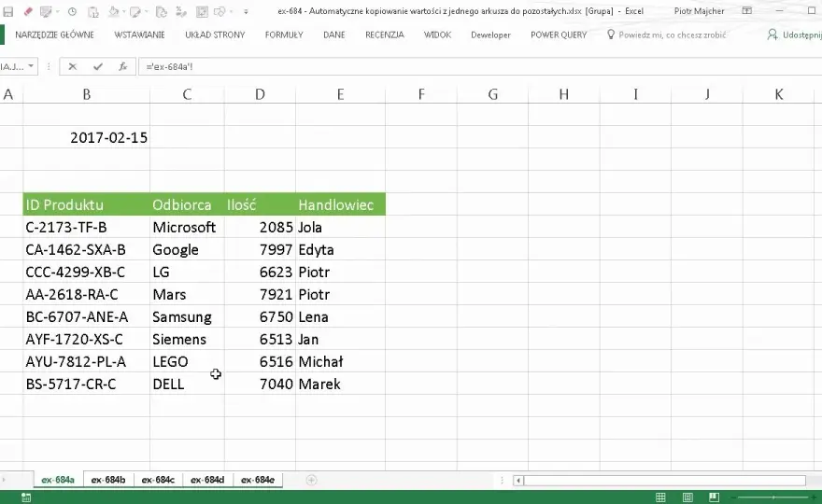
Task: Click the clipboard paste icon with 12
Action: coord(92,11)
